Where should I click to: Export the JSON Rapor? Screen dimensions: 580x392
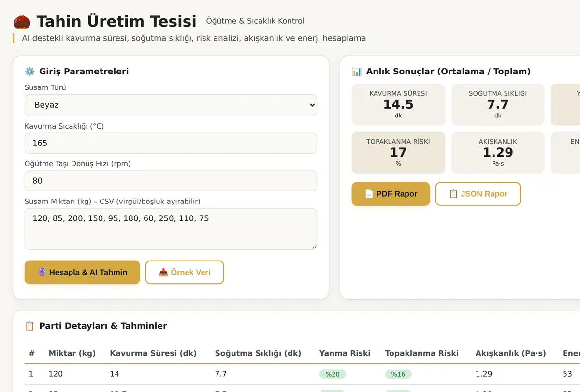tap(478, 194)
